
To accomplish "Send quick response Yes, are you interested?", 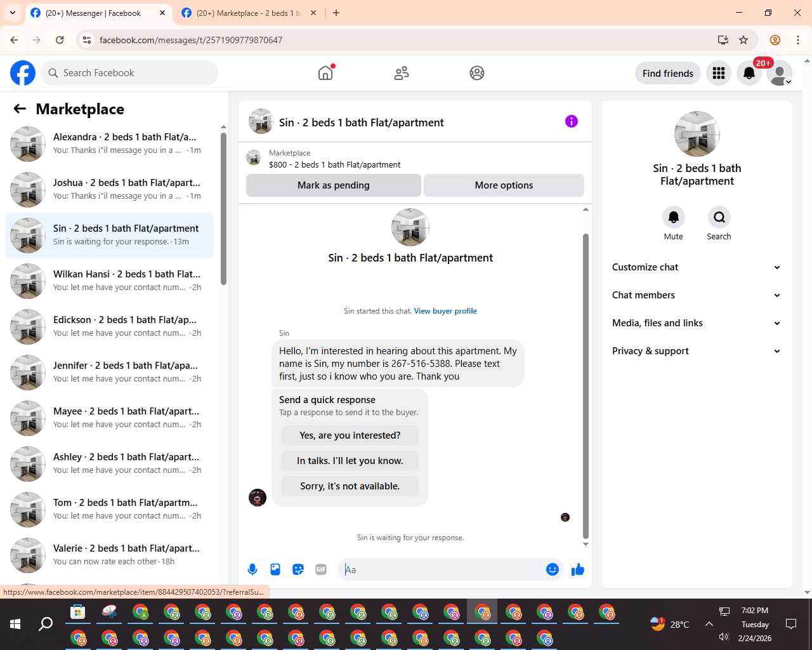I will (350, 435).
